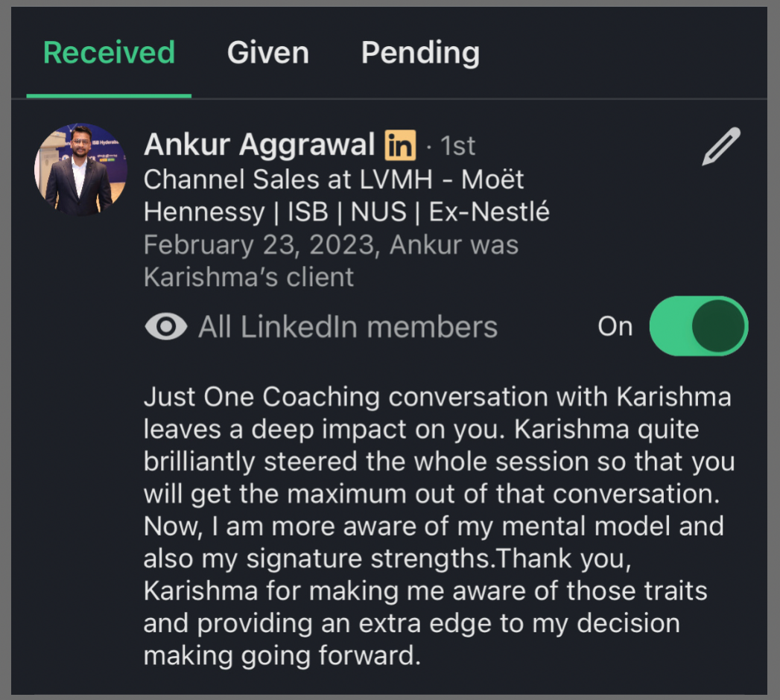Screen dimensions: 780x700
Task: Click the dark knob of the toggle
Action: coord(718,326)
